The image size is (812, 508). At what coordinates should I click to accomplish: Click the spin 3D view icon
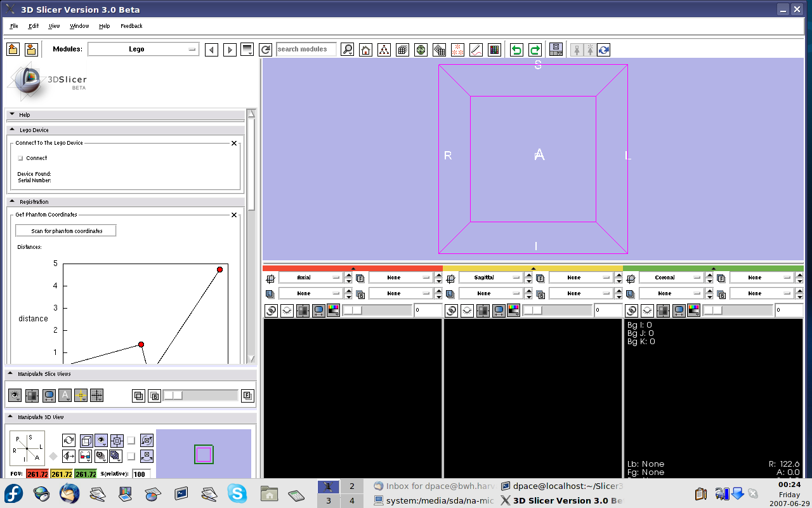pos(69,440)
